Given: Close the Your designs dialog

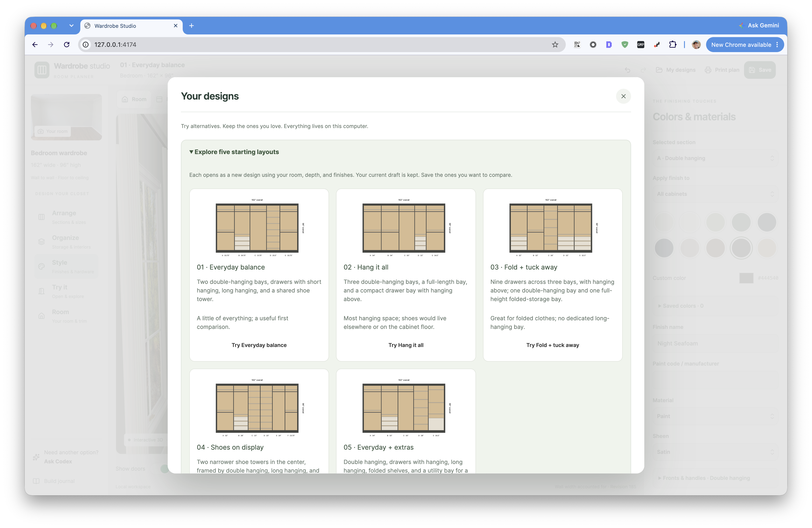Looking at the screenshot, I should tap(623, 96).
